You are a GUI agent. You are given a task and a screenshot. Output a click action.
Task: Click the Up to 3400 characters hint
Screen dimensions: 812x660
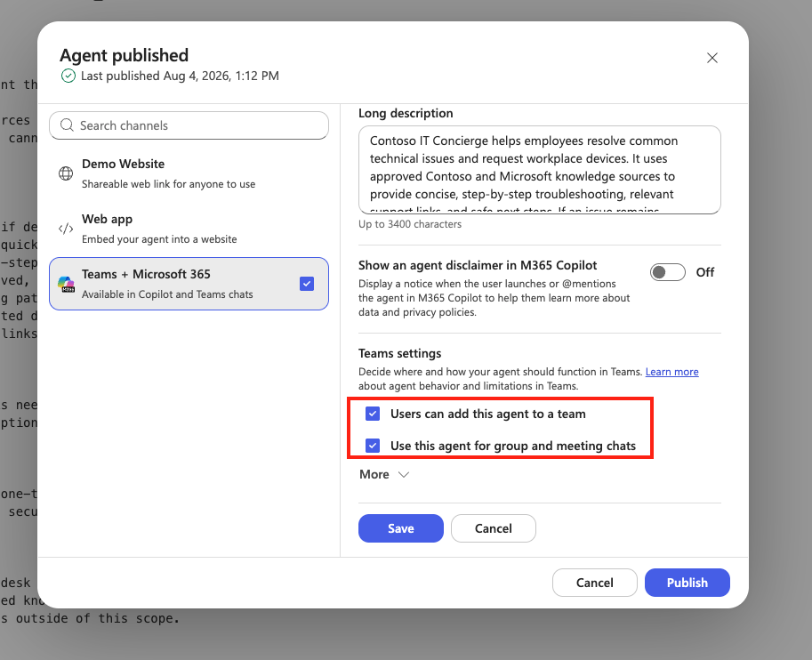point(410,224)
